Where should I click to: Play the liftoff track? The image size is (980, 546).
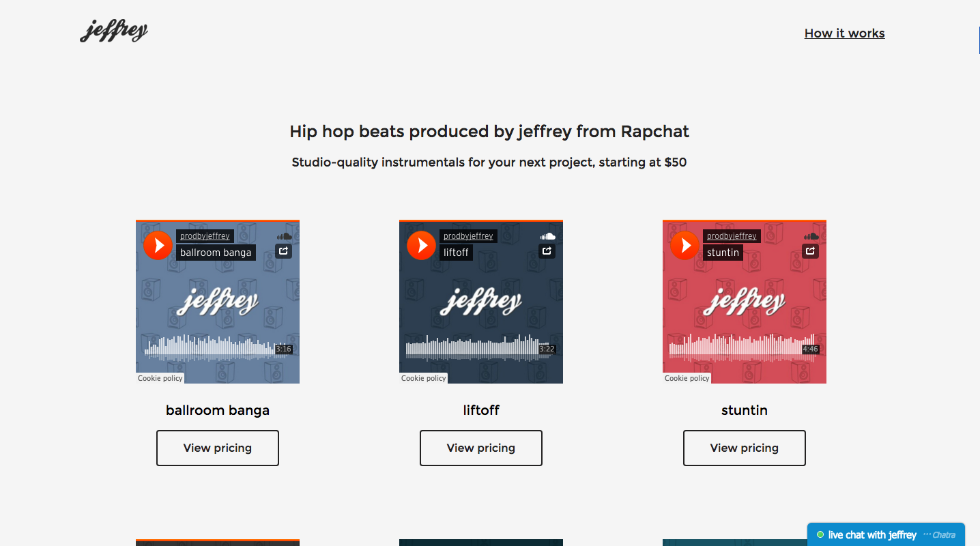tap(421, 245)
